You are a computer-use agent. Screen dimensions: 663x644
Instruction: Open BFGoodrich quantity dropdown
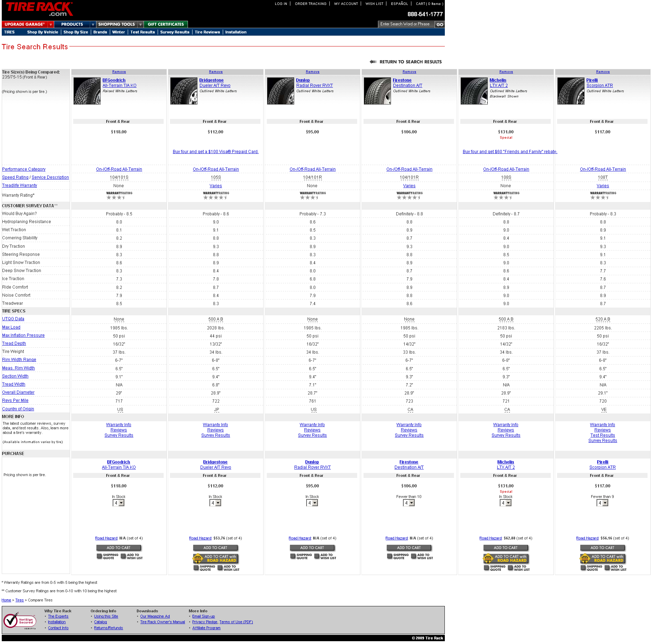click(119, 503)
